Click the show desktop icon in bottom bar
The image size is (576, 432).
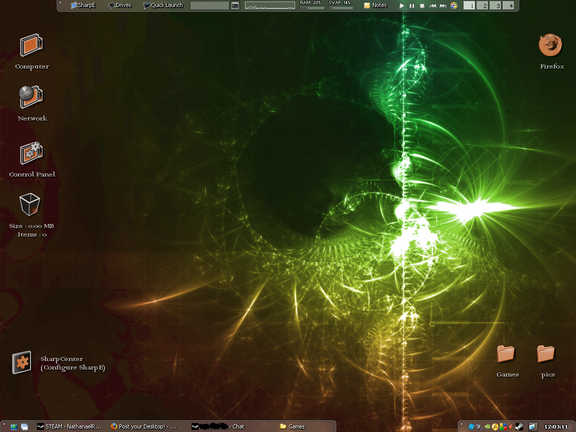point(25,426)
